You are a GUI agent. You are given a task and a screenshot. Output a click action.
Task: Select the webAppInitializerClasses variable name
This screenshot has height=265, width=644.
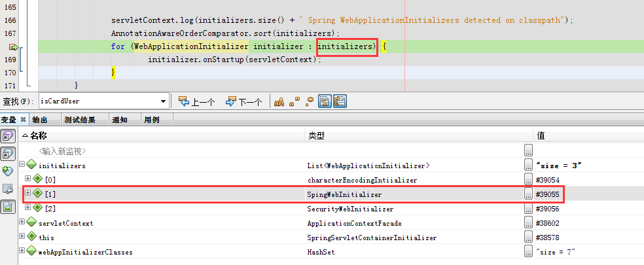[x=86, y=253]
